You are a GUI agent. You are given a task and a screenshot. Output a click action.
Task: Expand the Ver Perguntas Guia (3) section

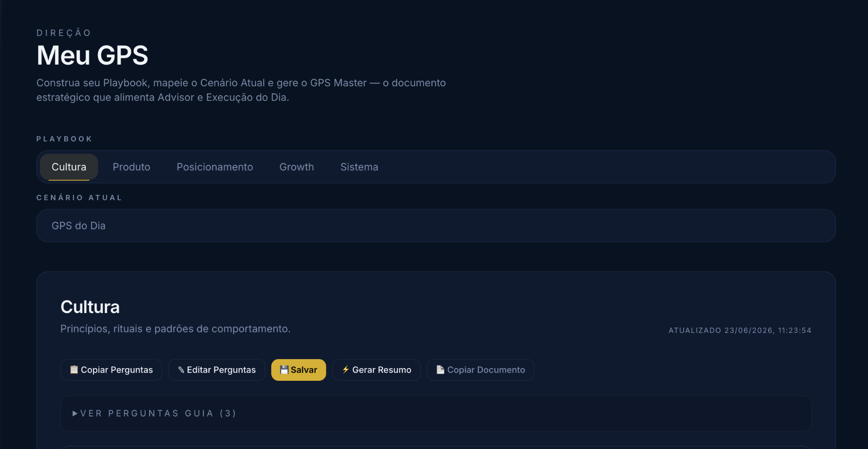[436, 413]
